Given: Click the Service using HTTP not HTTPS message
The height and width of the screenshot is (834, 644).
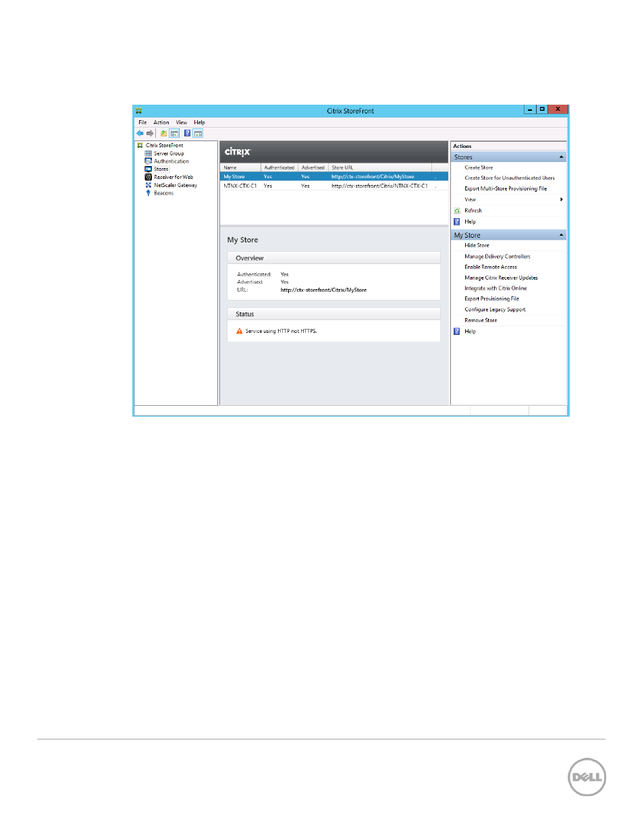Looking at the screenshot, I should pos(281,332).
